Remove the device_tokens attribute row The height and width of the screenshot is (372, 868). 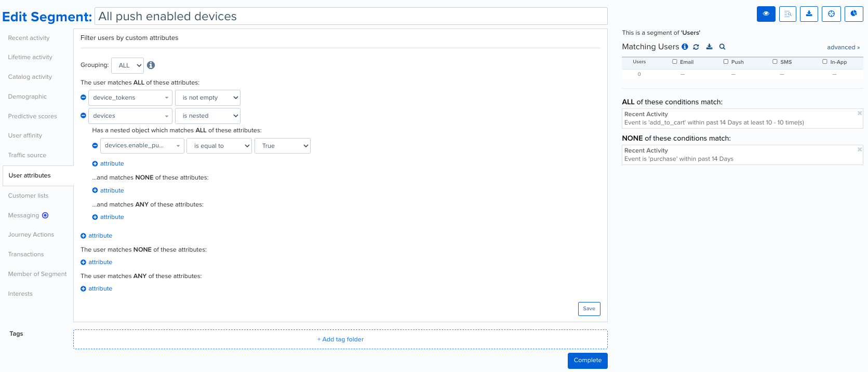pyautogui.click(x=83, y=98)
